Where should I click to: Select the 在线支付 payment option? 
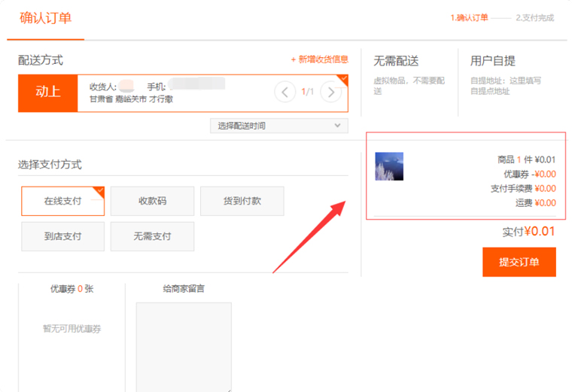point(62,201)
